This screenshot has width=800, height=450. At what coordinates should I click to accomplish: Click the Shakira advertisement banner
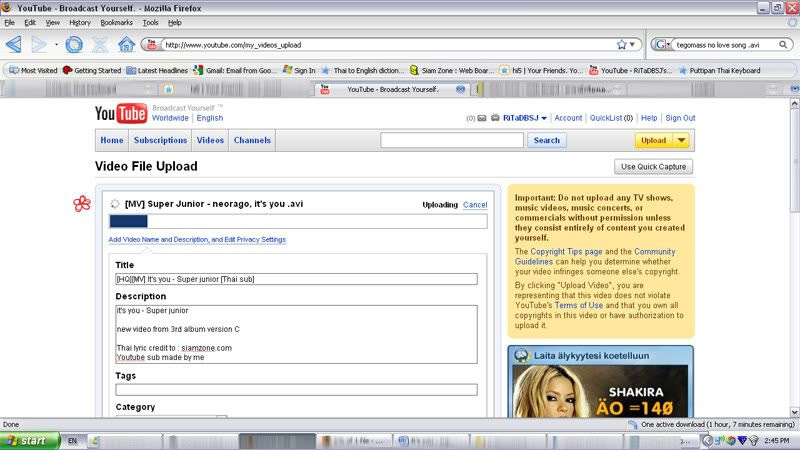[601, 382]
